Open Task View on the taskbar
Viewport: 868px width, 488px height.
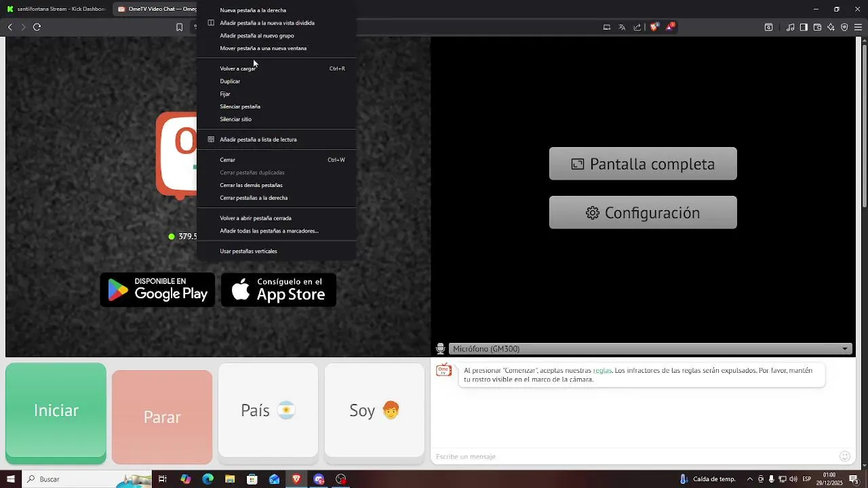(x=163, y=479)
